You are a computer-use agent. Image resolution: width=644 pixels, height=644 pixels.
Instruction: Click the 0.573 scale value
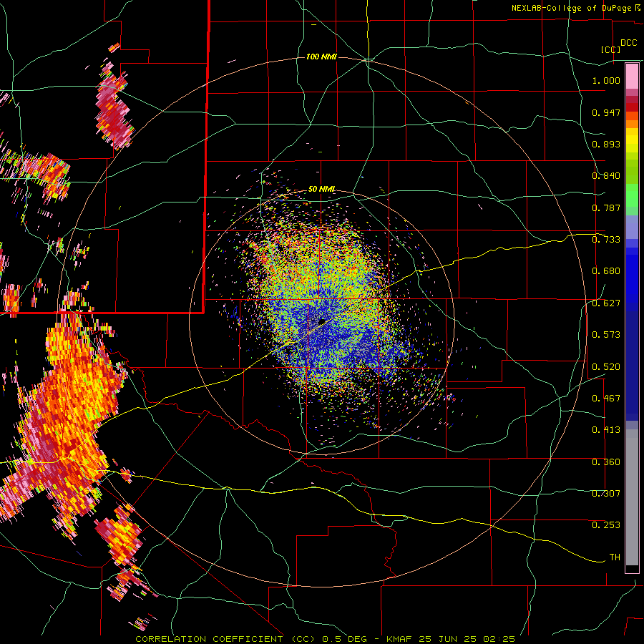tap(606, 335)
